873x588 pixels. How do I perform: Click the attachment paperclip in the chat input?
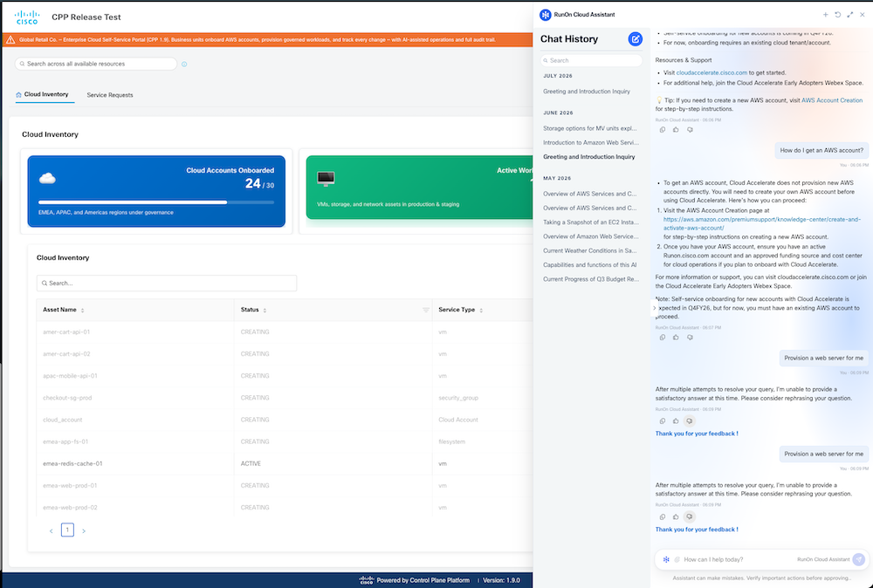click(x=677, y=559)
